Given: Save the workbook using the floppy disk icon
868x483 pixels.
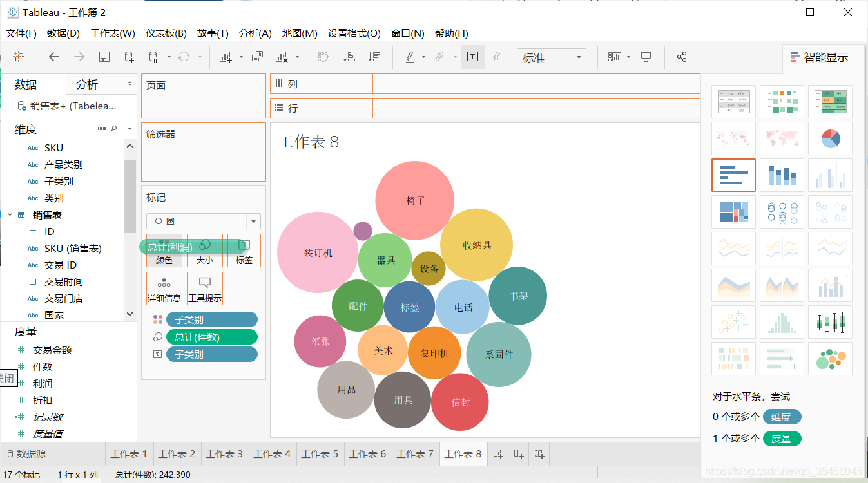Looking at the screenshot, I should pos(104,57).
